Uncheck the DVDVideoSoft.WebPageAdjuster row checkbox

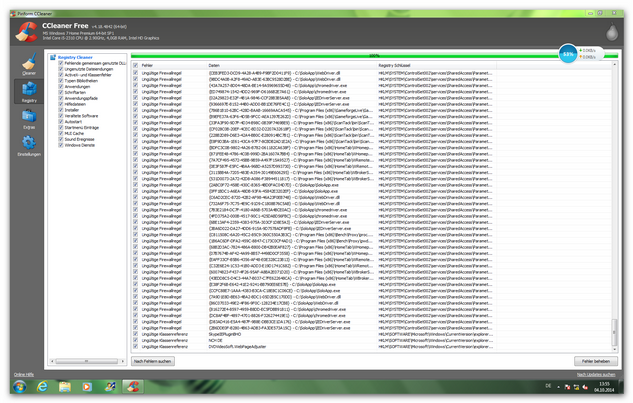(136, 346)
